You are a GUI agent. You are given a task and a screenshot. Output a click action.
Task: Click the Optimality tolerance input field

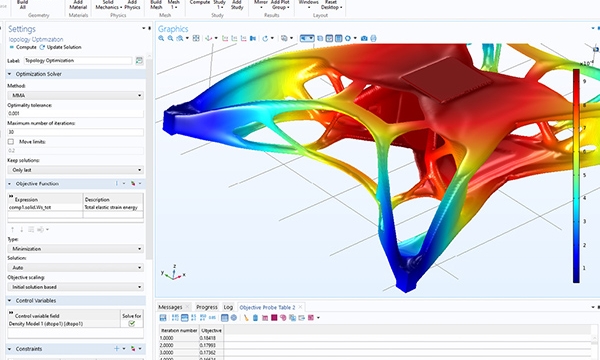(x=75, y=113)
